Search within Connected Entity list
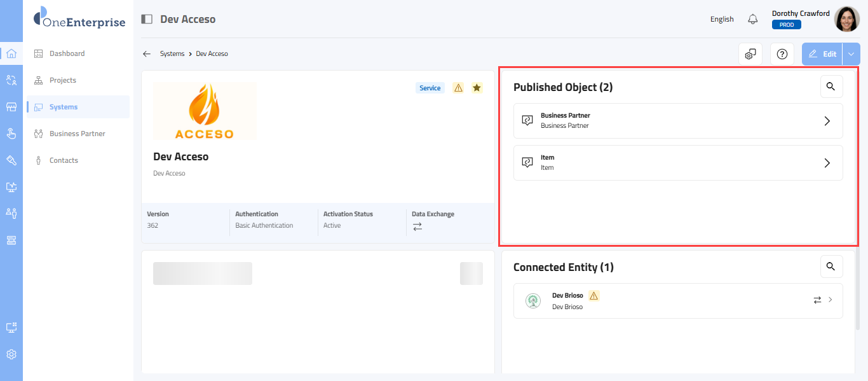The height and width of the screenshot is (381, 868). pyautogui.click(x=831, y=267)
